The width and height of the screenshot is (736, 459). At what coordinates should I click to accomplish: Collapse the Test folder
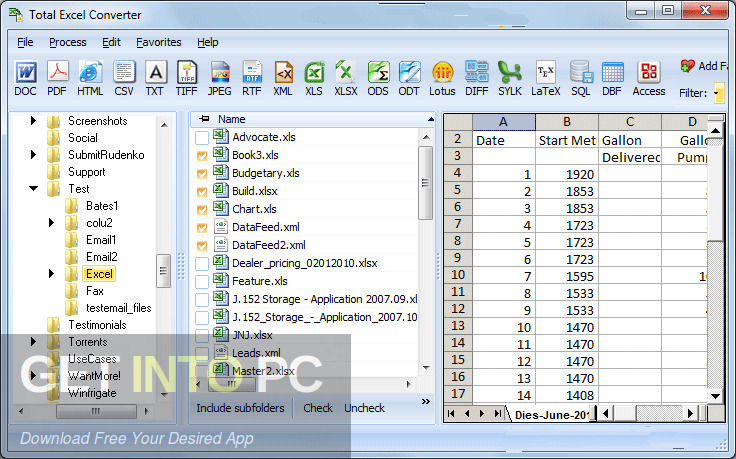(x=33, y=189)
